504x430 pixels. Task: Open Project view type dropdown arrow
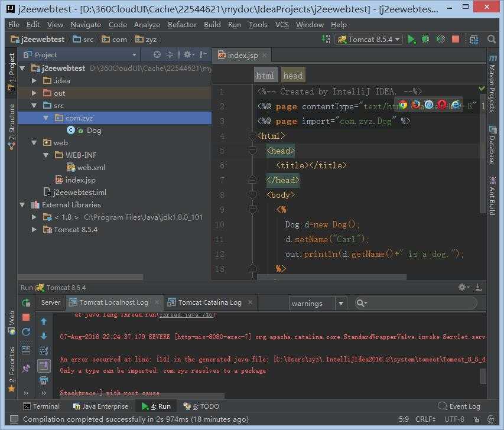pos(134,55)
